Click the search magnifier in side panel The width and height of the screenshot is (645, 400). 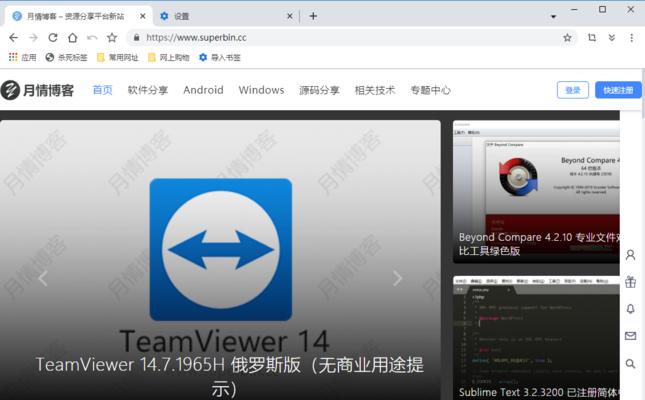click(x=630, y=364)
